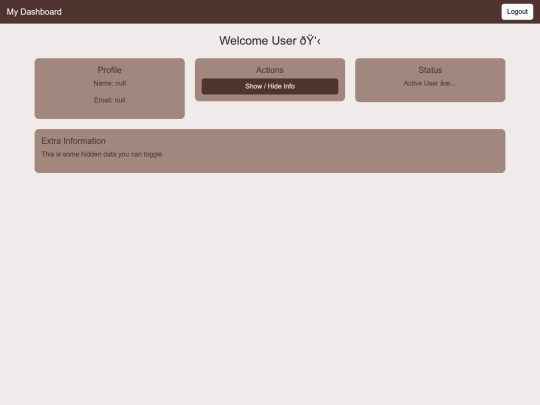Select the Extra Information heading
The image size is (540, 405).
73,141
